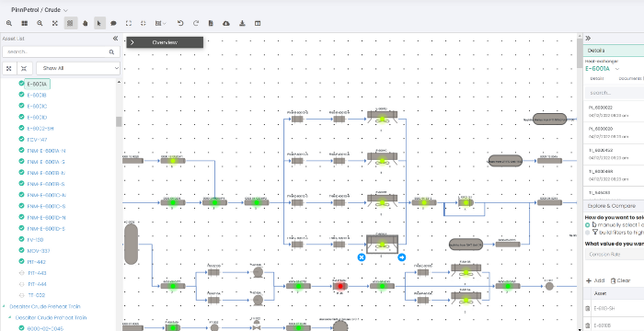This screenshot has height=331, width=644.
Task: Click the undo arrow icon
Action: click(180, 23)
